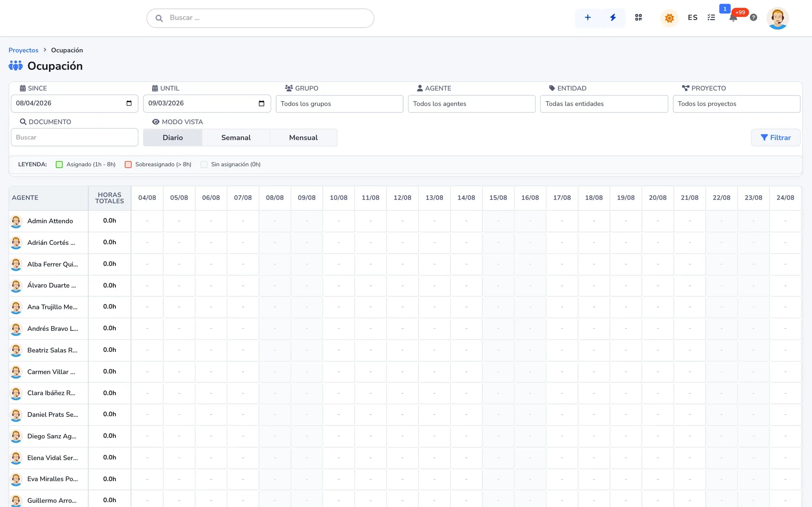Focus the top Buscar search field
812x507 pixels.
click(260, 18)
